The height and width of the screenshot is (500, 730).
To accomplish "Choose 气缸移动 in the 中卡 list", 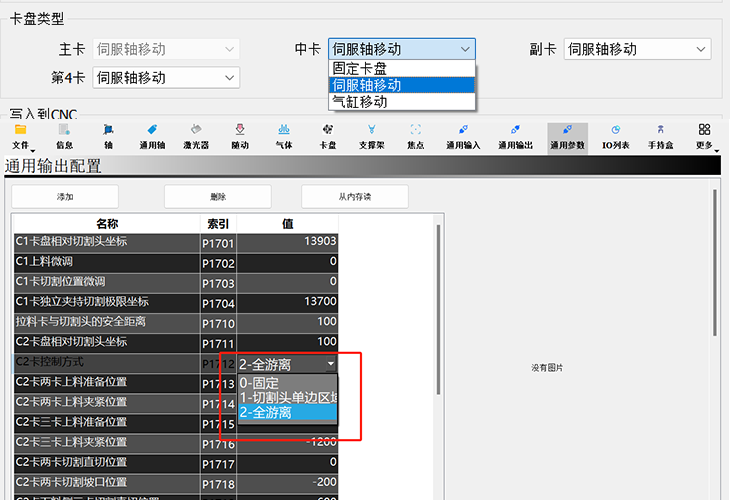I will tap(402, 102).
